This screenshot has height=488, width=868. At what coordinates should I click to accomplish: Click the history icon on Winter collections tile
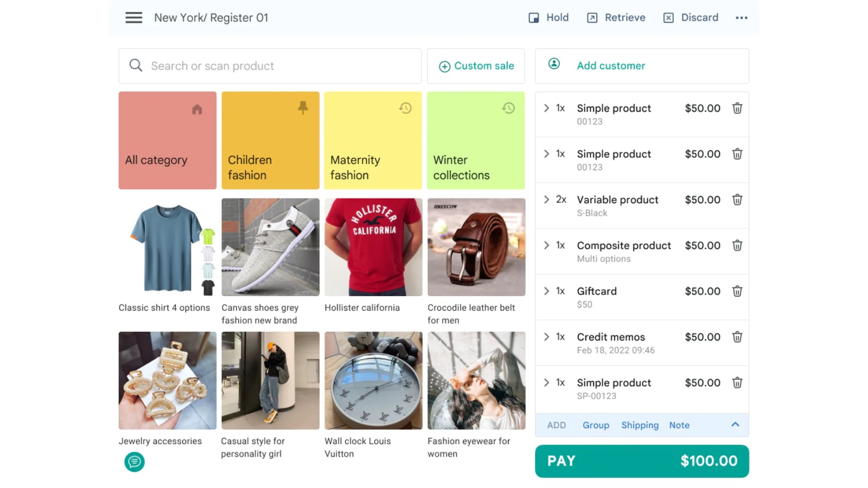(x=508, y=108)
